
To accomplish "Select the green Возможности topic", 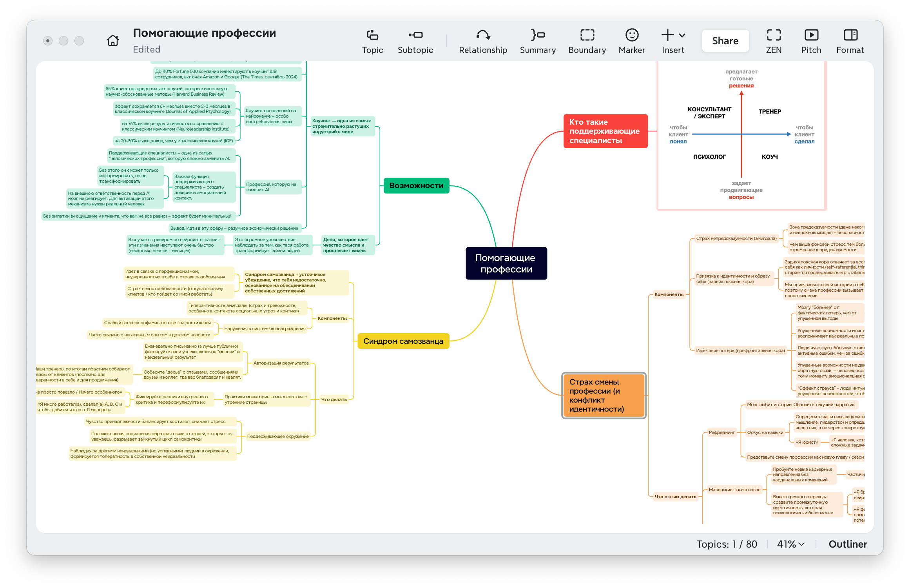I will (416, 186).
